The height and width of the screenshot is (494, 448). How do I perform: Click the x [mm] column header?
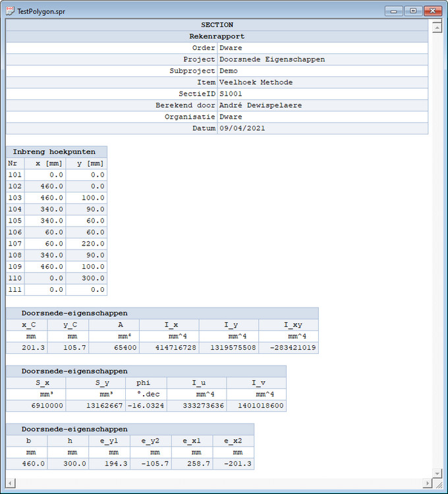point(45,163)
